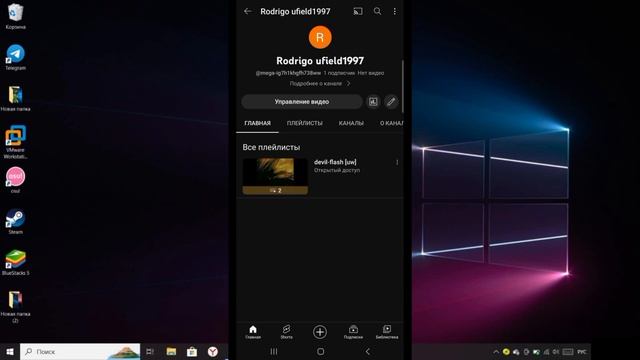The height and width of the screenshot is (360, 640).
Task: Open Steam desktop shortcut
Action: tap(16, 221)
